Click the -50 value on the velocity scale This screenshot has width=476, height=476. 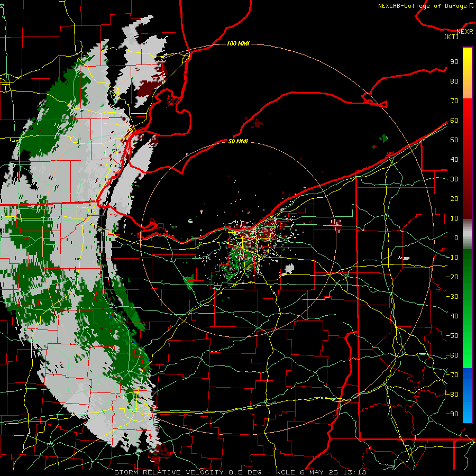coord(452,336)
